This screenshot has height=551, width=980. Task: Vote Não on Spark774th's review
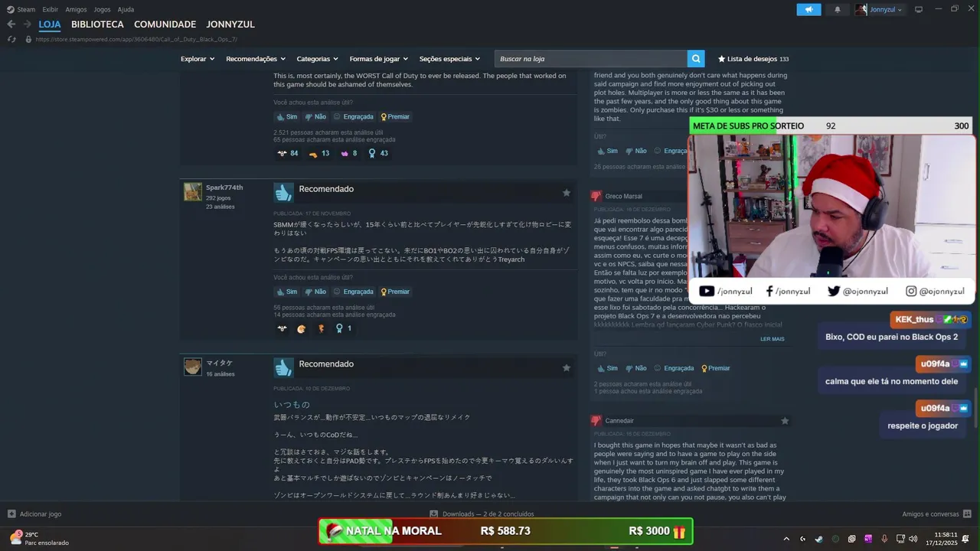(x=315, y=292)
